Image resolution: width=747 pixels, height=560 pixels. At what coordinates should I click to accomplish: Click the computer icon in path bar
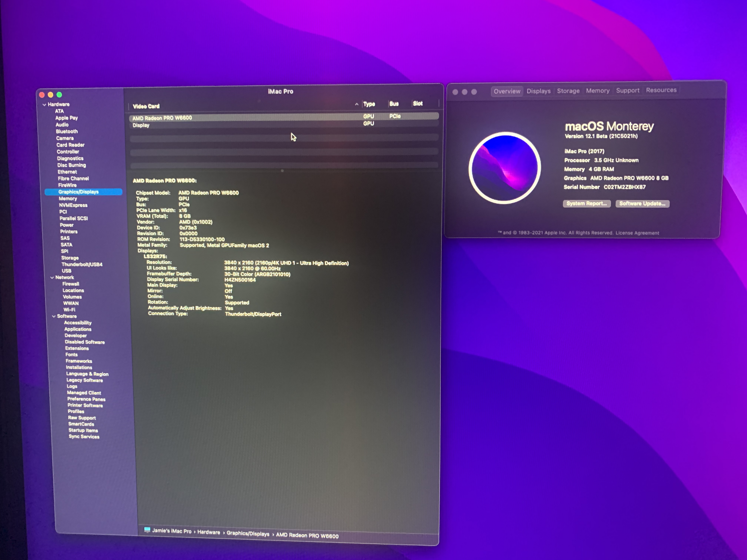(147, 530)
